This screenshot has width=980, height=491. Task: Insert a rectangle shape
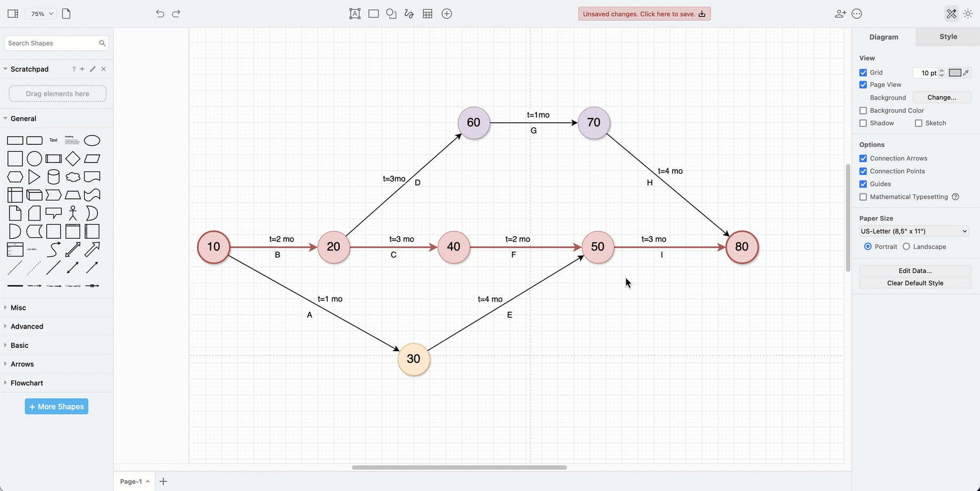(373, 13)
